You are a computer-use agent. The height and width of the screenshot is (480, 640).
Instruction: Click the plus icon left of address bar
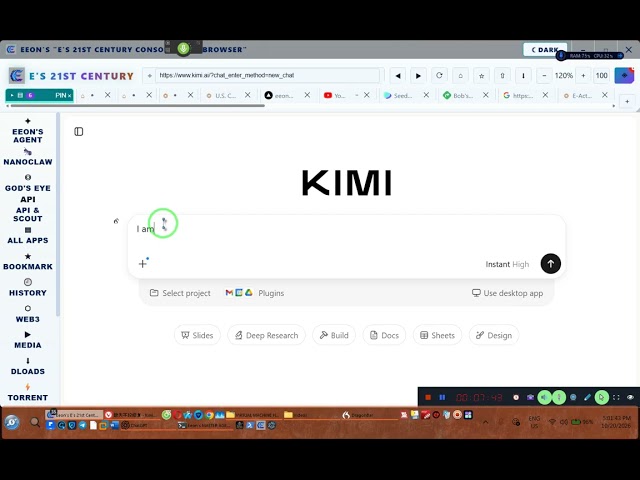(149, 76)
